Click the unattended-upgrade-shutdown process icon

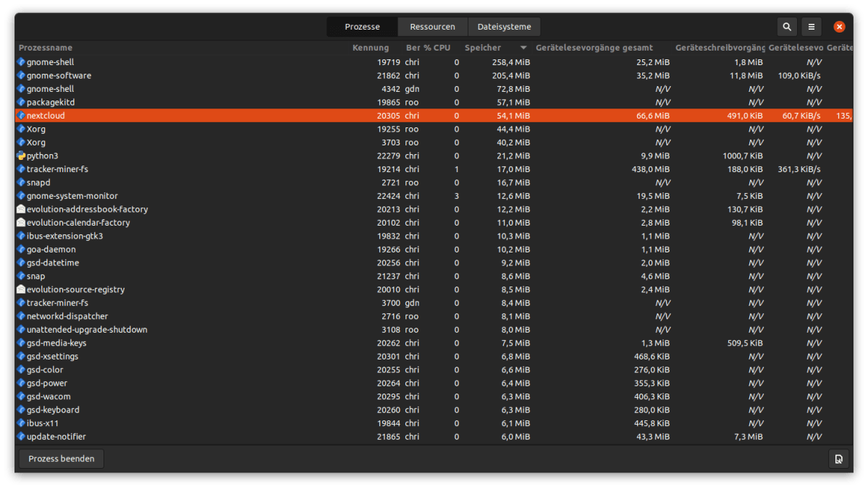(21, 330)
